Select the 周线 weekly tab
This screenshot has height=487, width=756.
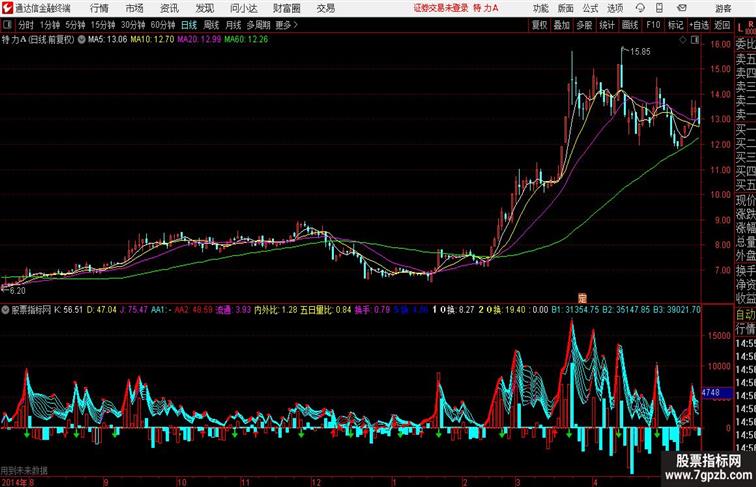point(211,25)
